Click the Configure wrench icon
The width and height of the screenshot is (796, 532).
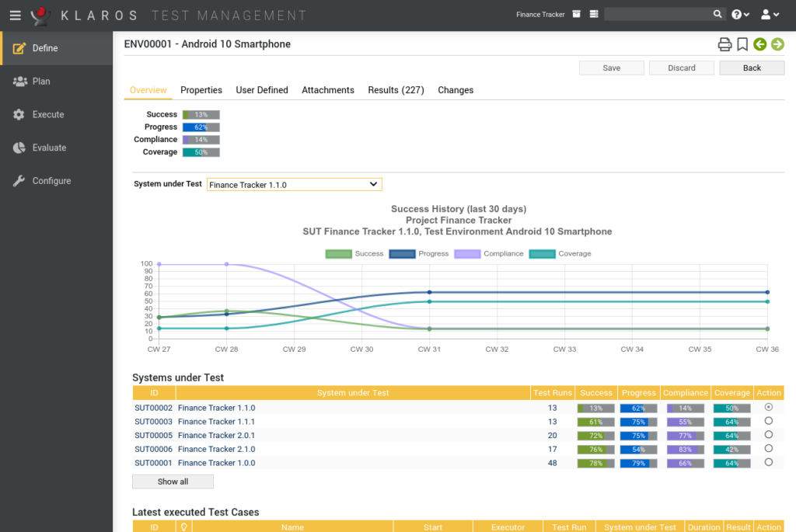[19, 181]
